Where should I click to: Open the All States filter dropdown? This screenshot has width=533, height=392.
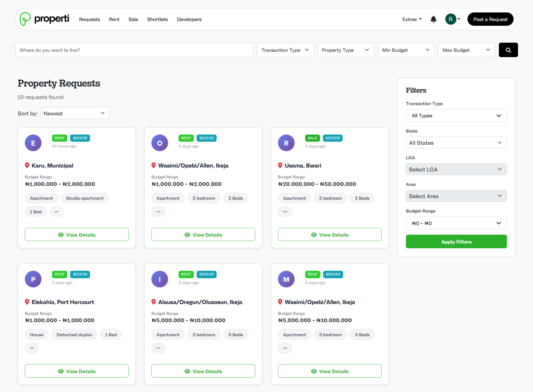[456, 143]
